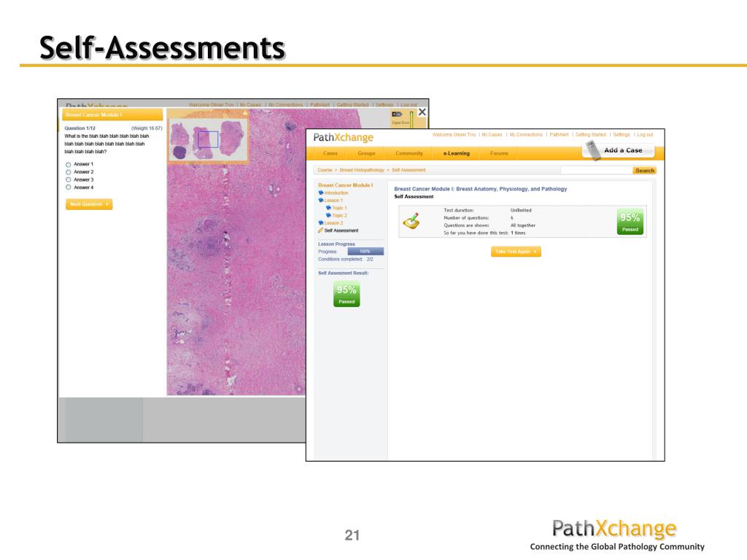Adjust the green zoom slider bar
747x560 pixels.
coord(411,120)
